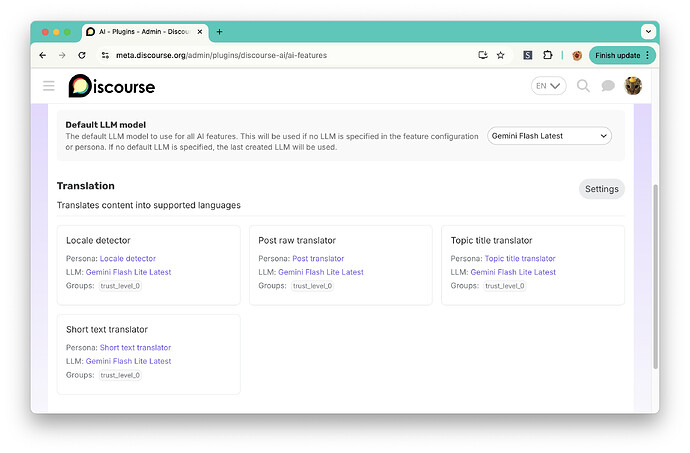Open the Post translator persona link

pyautogui.click(x=318, y=258)
